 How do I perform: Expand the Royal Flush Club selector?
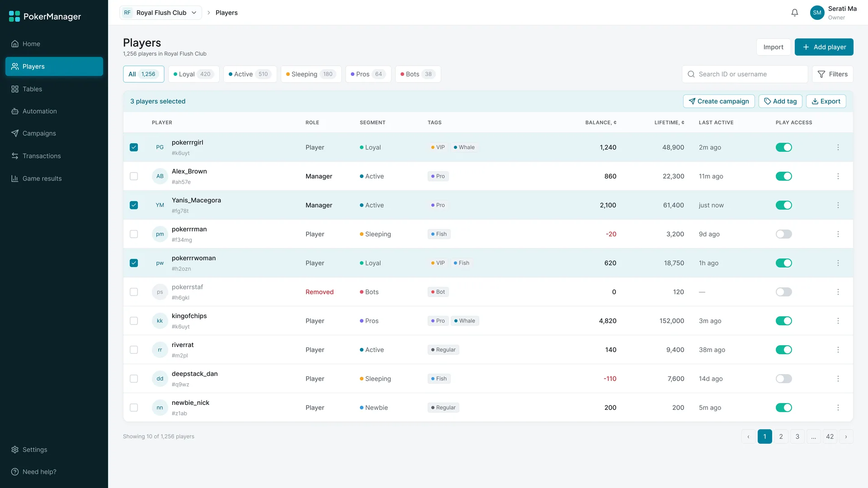click(x=160, y=13)
